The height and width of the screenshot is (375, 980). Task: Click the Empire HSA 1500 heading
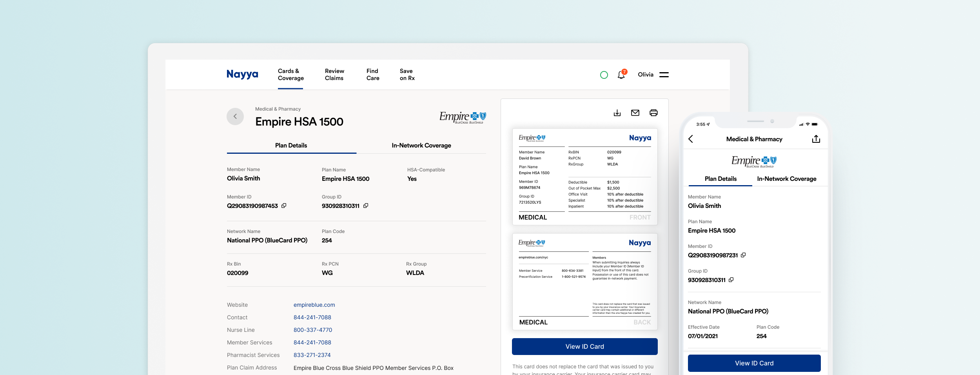point(299,122)
